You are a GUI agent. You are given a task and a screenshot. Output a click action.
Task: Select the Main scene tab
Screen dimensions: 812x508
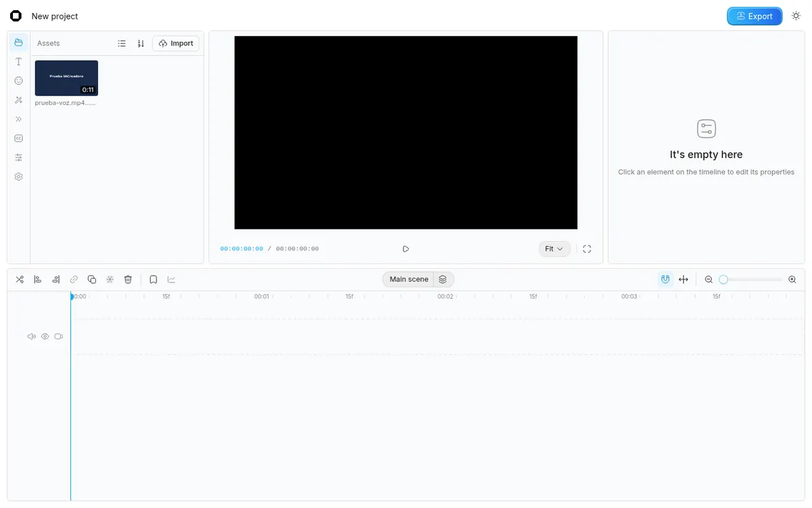tap(409, 279)
